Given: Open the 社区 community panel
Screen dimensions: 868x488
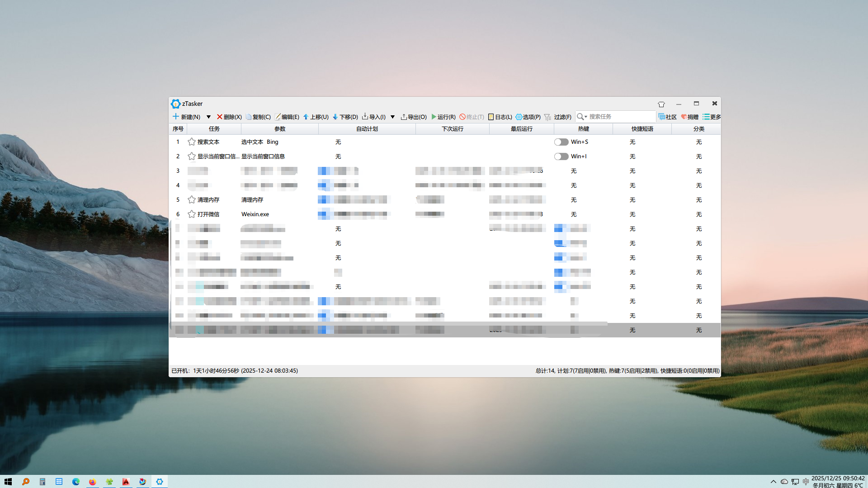Looking at the screenshot, I should click(x=668, y=117).
